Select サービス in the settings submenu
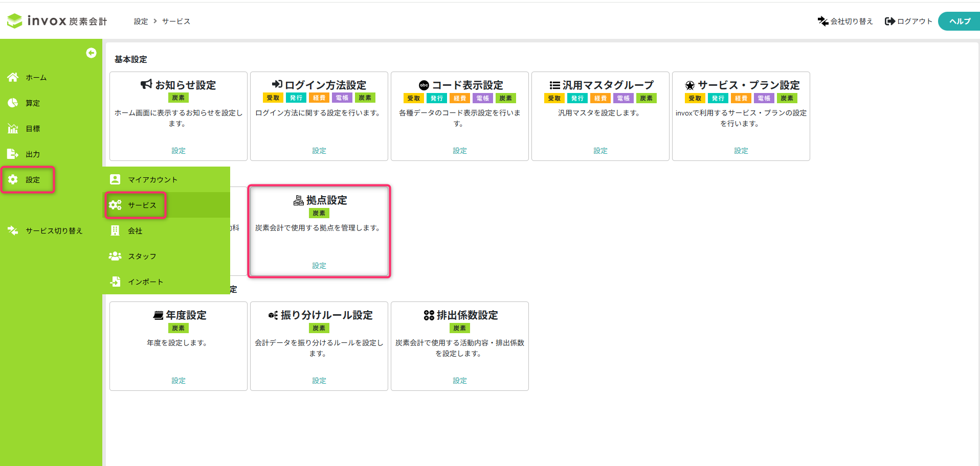980x466 pixels. click(x=142, y=205)
